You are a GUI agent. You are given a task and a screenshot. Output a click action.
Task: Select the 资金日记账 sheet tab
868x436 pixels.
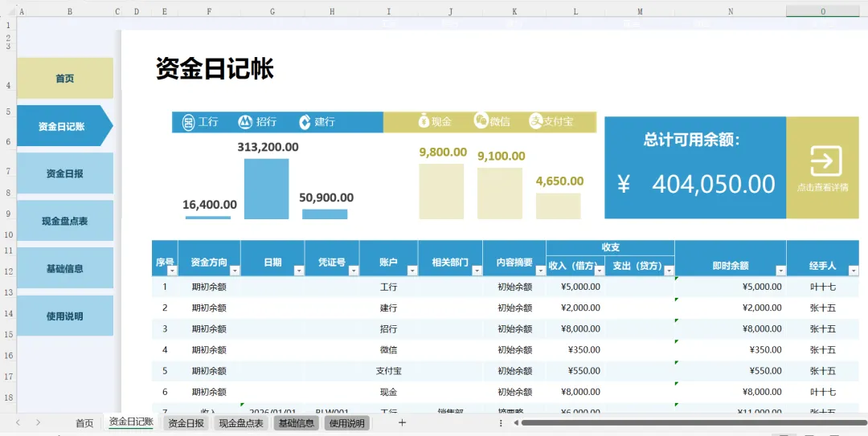pos(131,422)
